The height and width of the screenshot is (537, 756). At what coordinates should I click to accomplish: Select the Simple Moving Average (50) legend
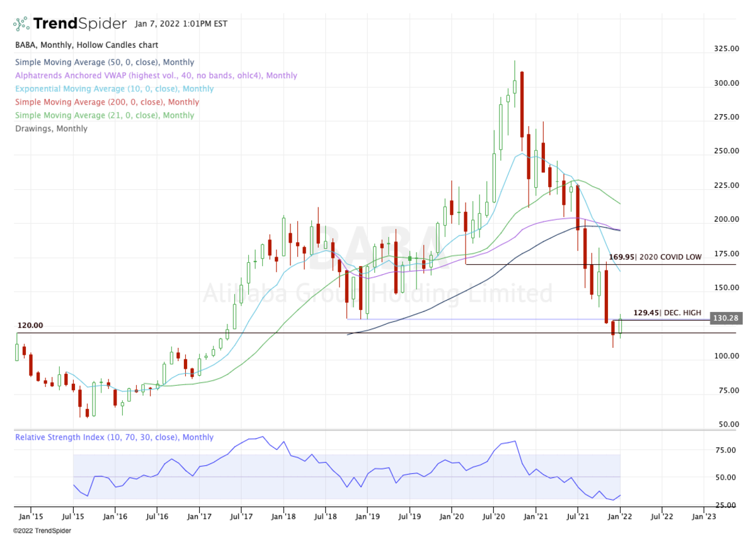(105, 62)
